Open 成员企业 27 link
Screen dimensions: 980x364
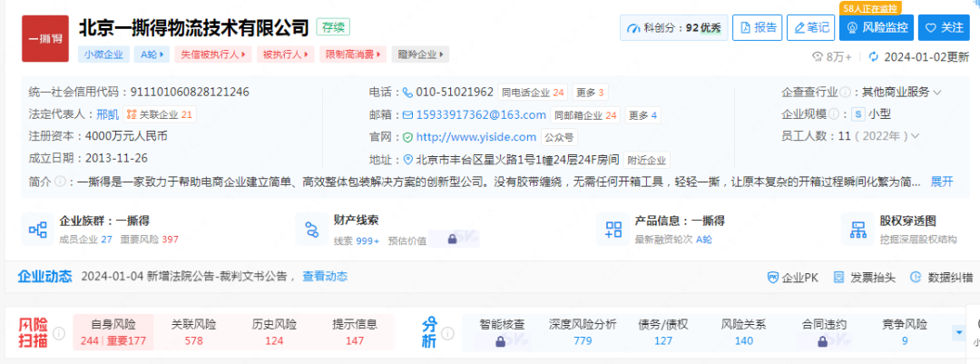click(x=85, y=240)
